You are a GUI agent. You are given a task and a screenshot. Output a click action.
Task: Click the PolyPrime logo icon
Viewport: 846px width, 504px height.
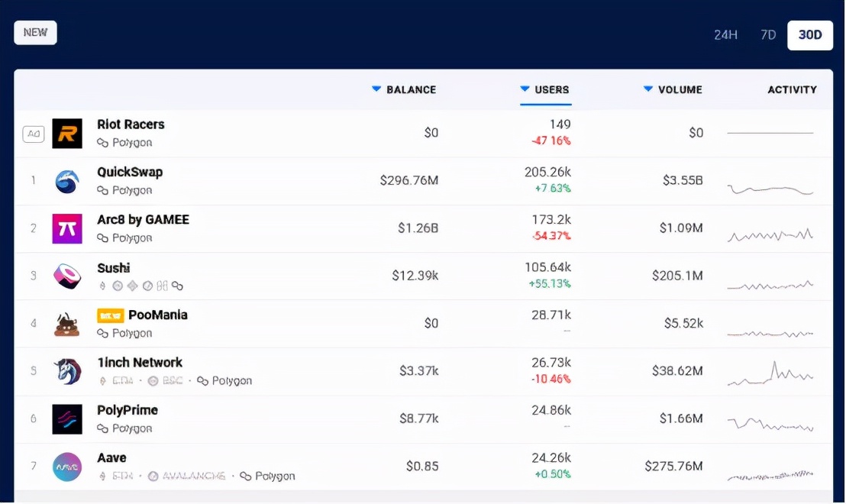[x=67, y=418]
